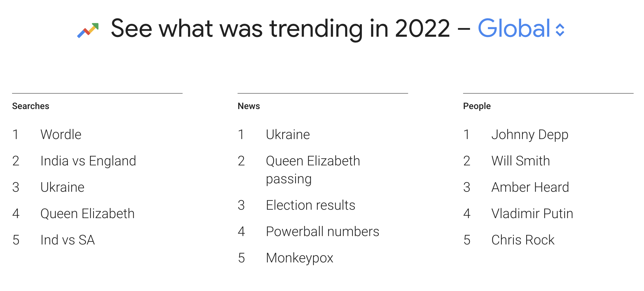Click Ukraine in the Searches list
This screenshot has height=291, width=644.
point(62,187)
